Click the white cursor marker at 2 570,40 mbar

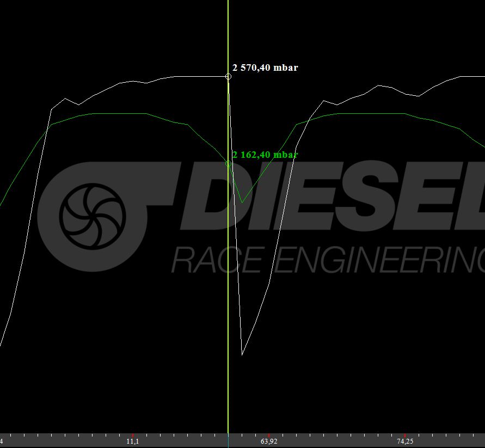click(228, 76)
